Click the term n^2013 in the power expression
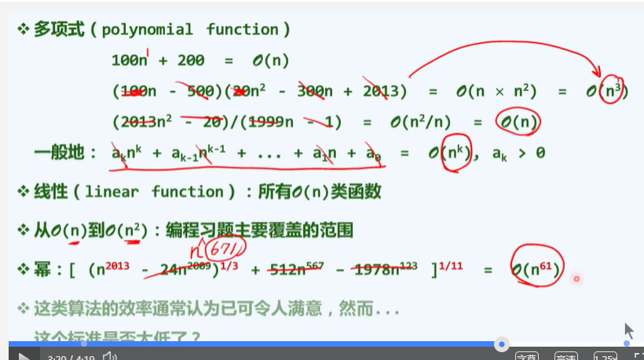The image size is (644, 360). point(112,269)
